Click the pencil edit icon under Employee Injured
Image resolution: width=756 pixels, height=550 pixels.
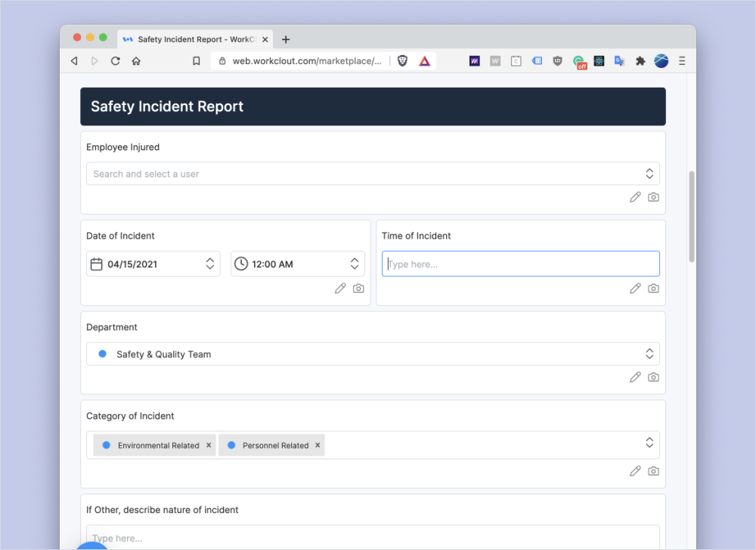click(635, 196)
